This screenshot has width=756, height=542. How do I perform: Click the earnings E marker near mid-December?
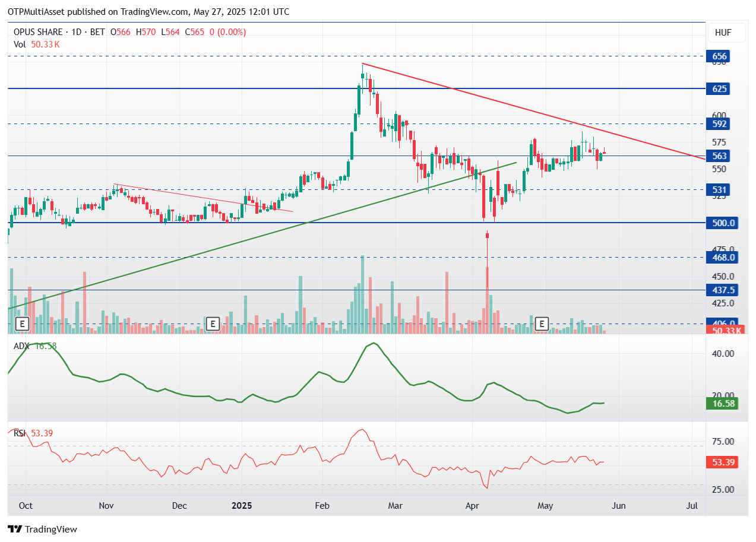pos(213,324)
